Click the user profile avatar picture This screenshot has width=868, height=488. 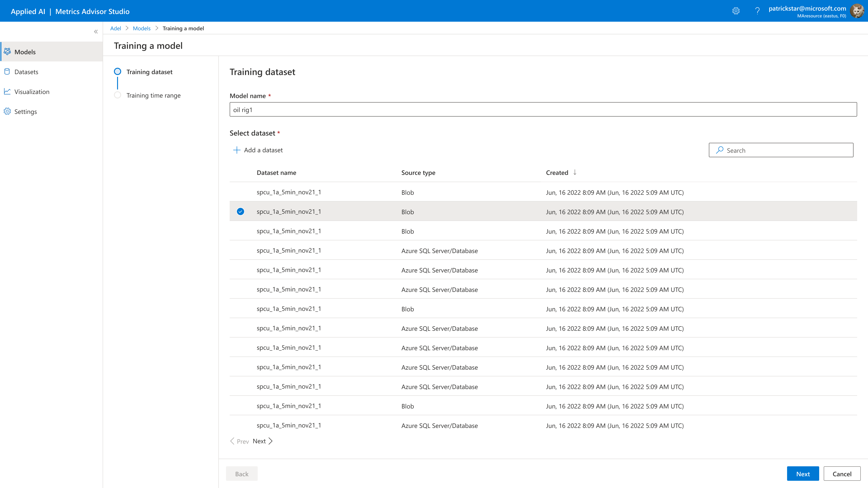coord(857,11)
